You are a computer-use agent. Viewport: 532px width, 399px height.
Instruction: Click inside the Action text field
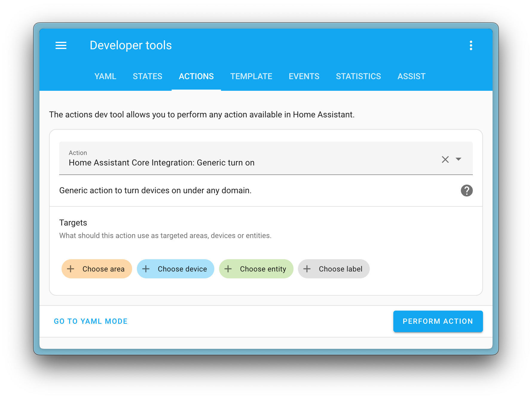click(x=209, y=163)
